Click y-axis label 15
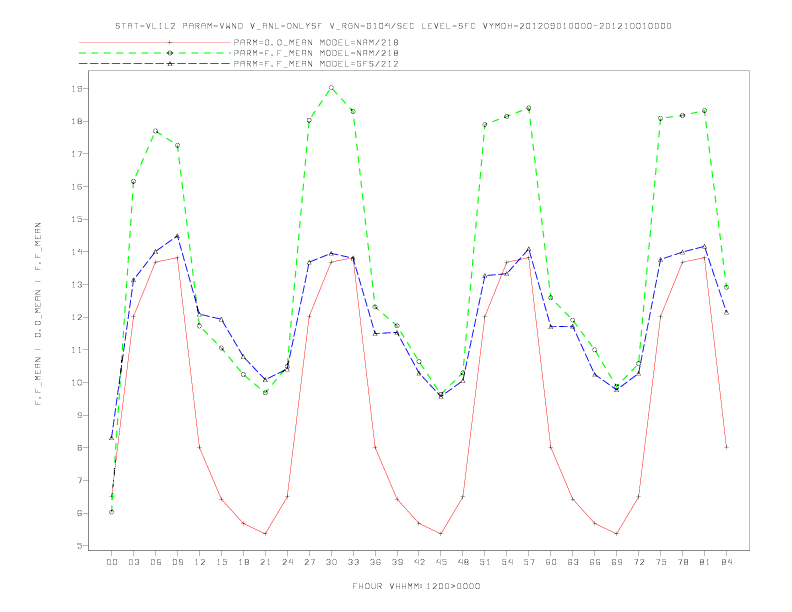Image resolution: width=792 pixels, height=612 pixels. pos(77,219)
